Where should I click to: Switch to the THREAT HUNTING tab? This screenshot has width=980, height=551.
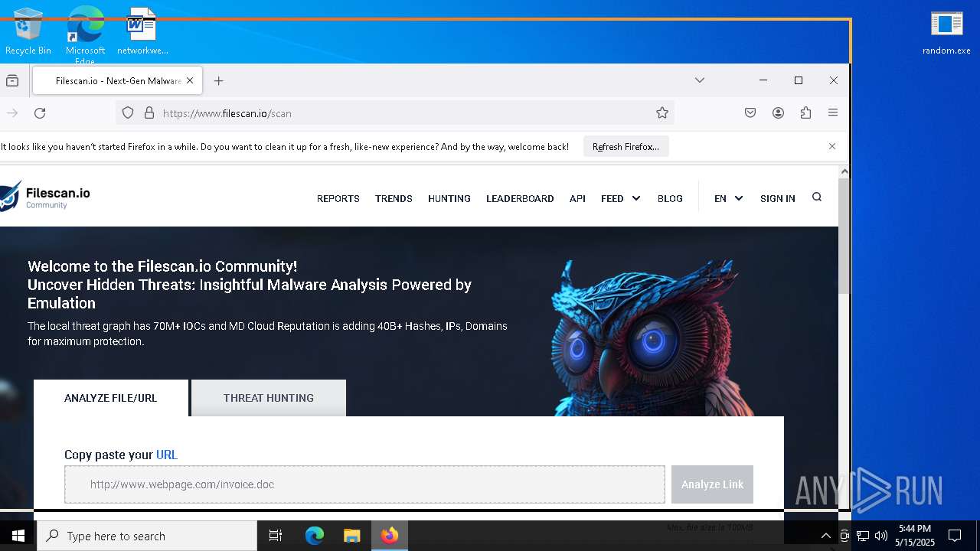pyautogui.click(x=269, y=398)
